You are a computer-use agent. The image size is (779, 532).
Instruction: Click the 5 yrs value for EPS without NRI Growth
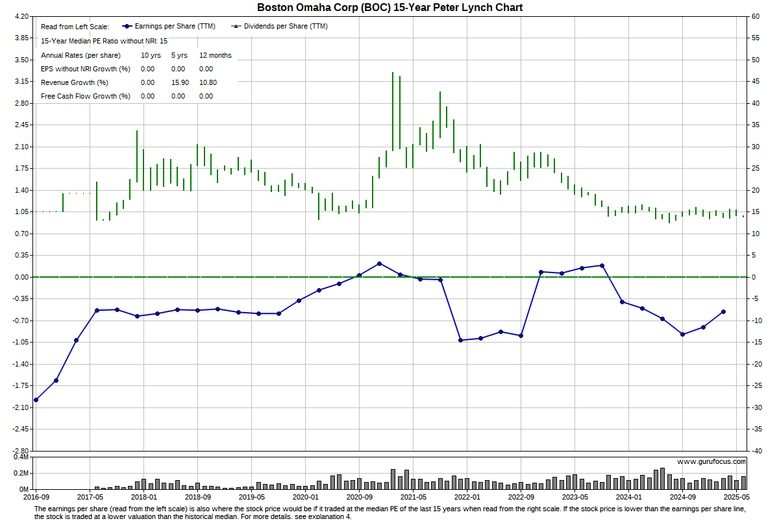tap(178, 69)
